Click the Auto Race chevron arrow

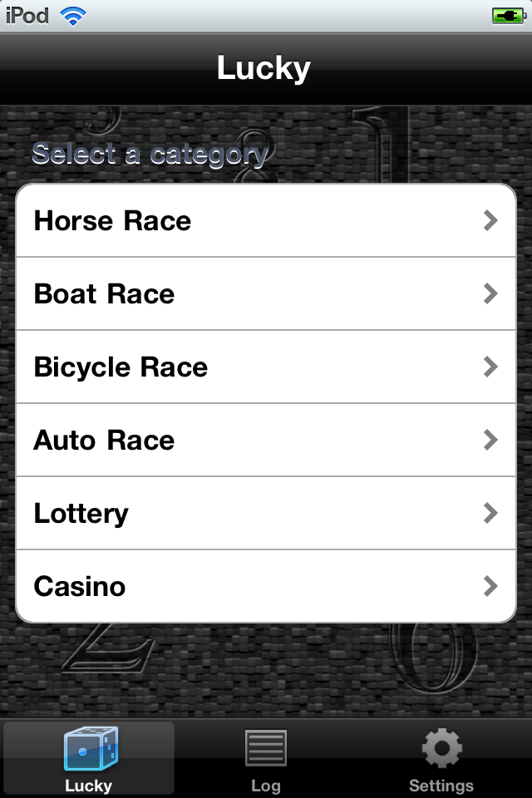(x=490, y=440)
